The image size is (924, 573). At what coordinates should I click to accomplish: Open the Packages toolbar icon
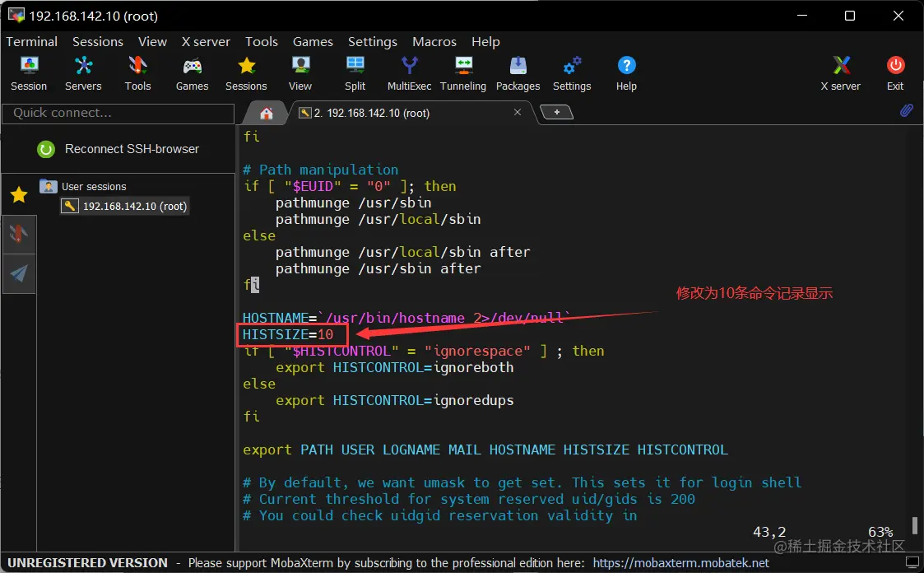click(x=518, y=74)
